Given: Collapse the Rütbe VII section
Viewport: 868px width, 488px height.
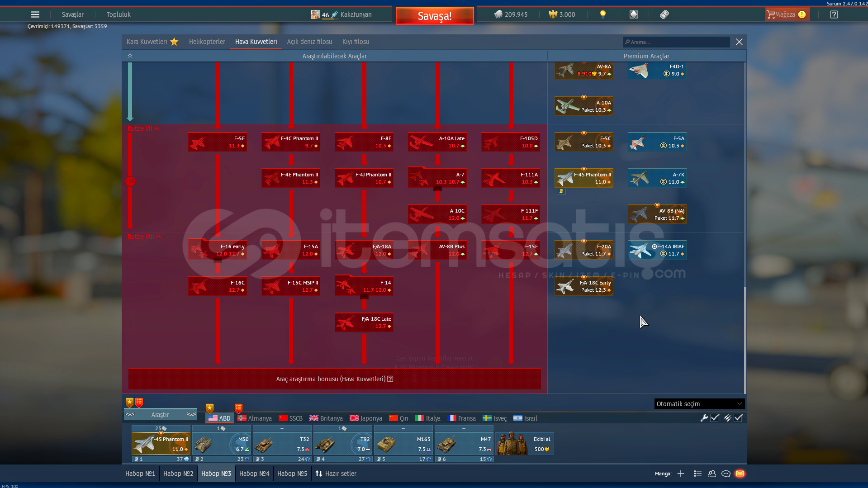Looking at the screenshot, I should [x=143, y=129].
